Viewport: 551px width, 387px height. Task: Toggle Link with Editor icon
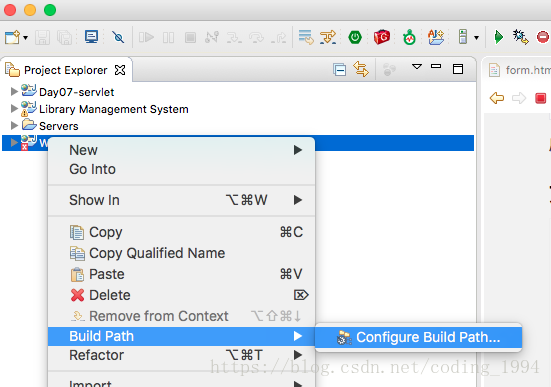click(x=361, y=69)
